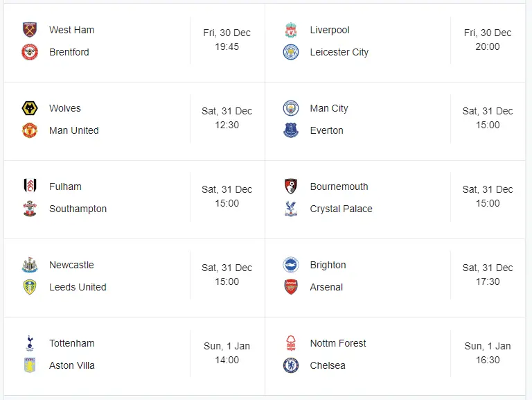Click the West Ham club crest

(x=30, y=30)
